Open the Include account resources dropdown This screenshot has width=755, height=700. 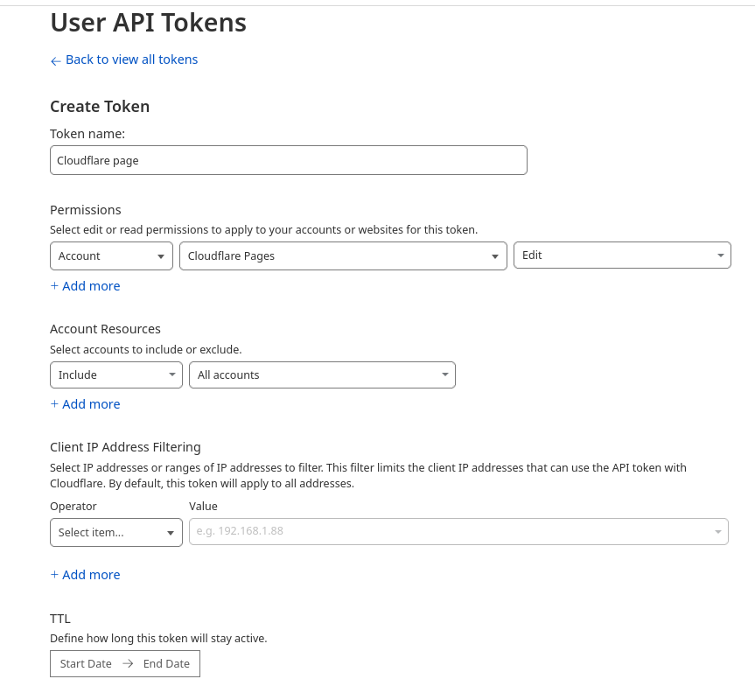(x=116, y=375)
